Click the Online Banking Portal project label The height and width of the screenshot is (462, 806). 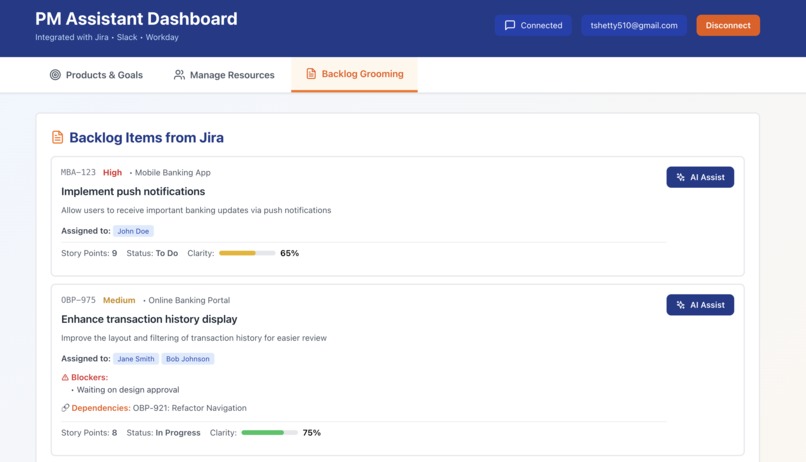tap(189, 300)
